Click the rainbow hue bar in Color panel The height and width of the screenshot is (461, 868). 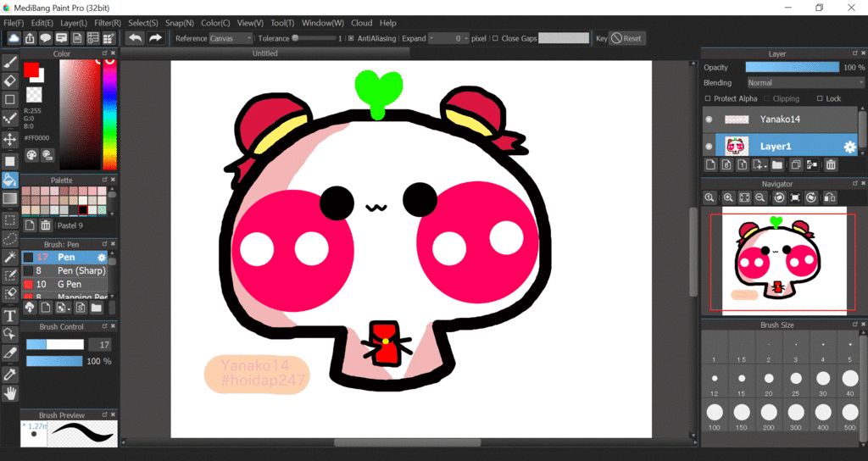[110, 114]
